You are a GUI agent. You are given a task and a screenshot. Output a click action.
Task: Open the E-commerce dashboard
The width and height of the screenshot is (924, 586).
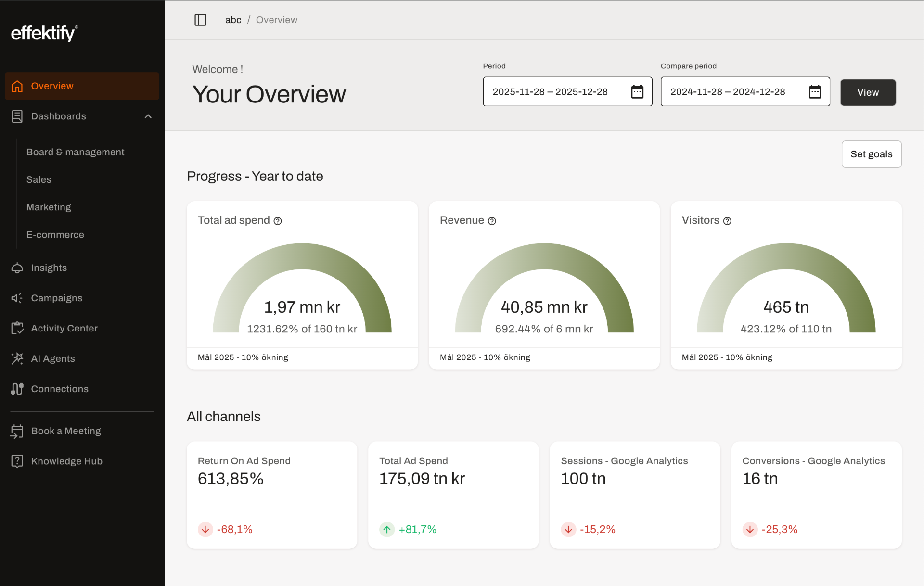pos(55,235)
